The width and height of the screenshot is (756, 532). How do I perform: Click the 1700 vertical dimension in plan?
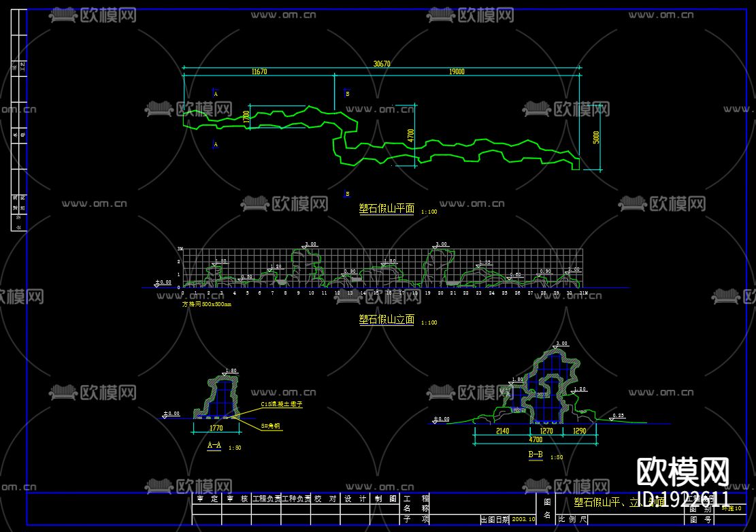(x=246, y=116)
